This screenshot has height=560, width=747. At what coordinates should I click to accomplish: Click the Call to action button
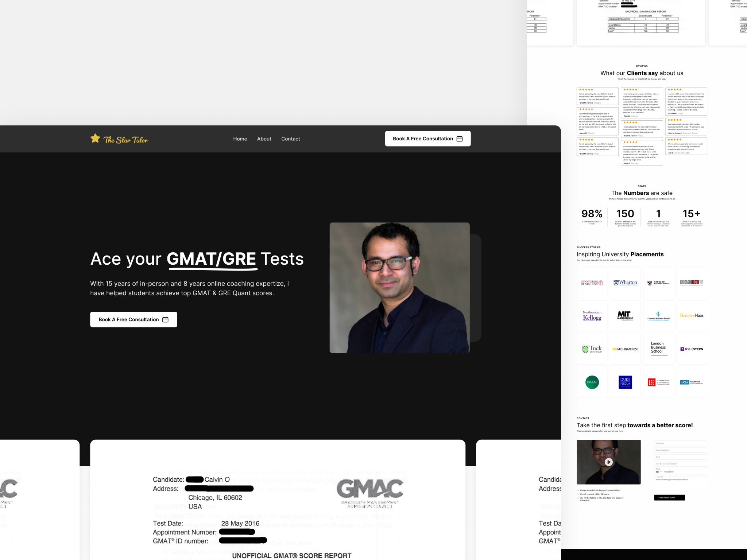[x=669, y=498]
